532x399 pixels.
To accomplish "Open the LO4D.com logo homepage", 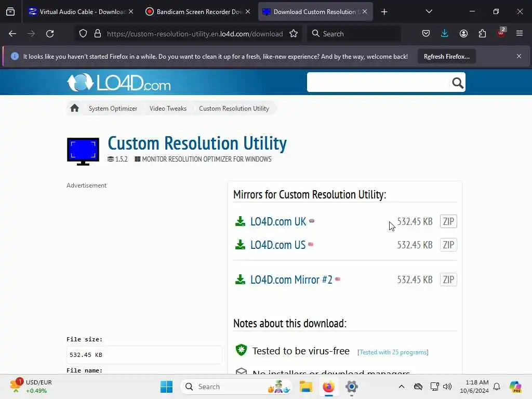I will point(119,83).
